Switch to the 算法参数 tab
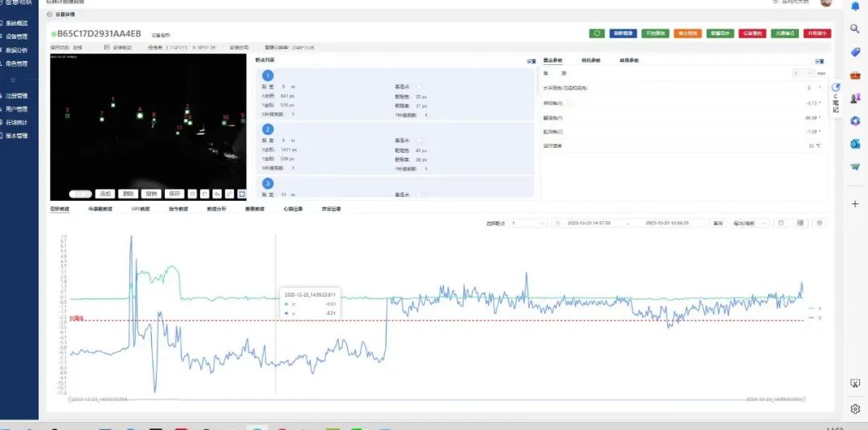The image size is (868, 430). (x=552, y=60)
